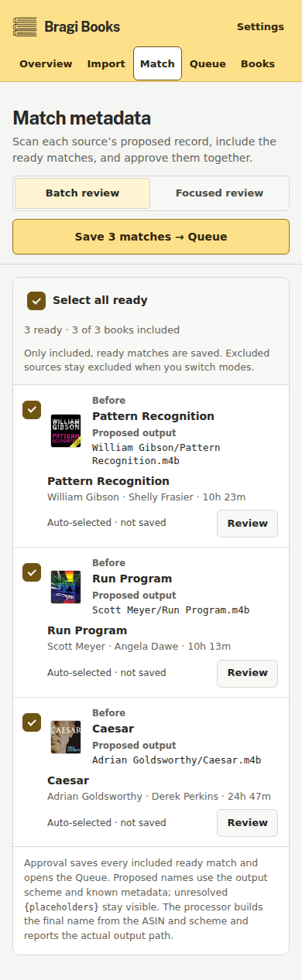Open Settings in the header
Image resolution: width=302 pixels, height=980 pixels.
point(260,27)
